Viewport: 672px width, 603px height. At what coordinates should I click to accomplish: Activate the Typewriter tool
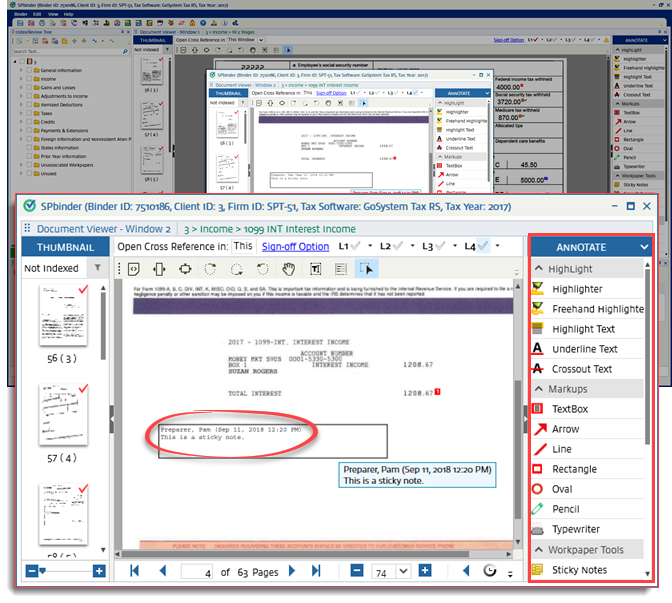point(578,529)
